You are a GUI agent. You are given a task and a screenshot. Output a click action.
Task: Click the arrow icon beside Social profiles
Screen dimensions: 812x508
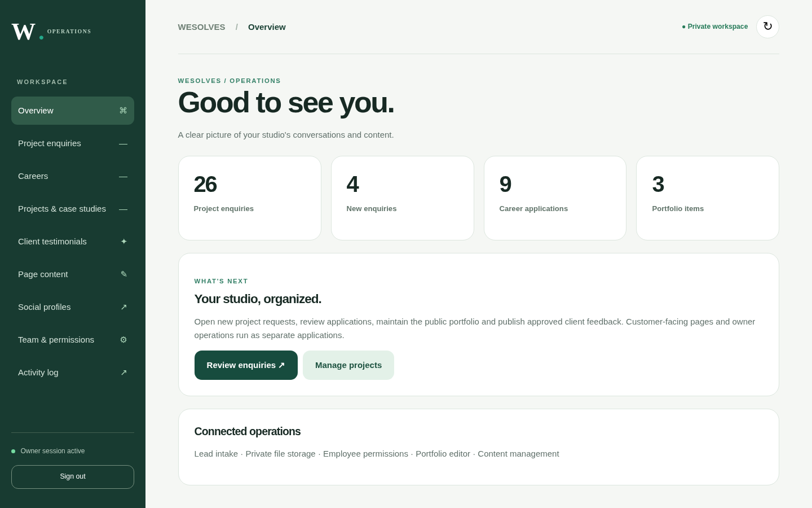(x=123, y=307)
